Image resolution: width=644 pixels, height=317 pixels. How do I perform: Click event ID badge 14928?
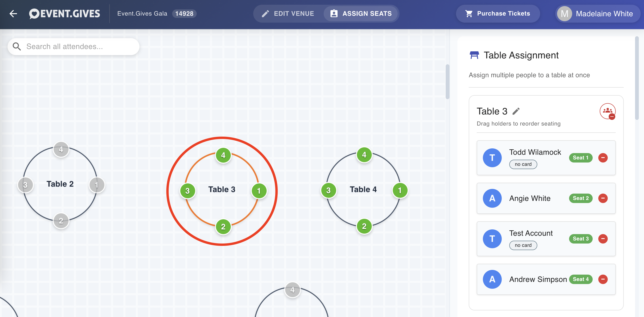pos(184,13)
